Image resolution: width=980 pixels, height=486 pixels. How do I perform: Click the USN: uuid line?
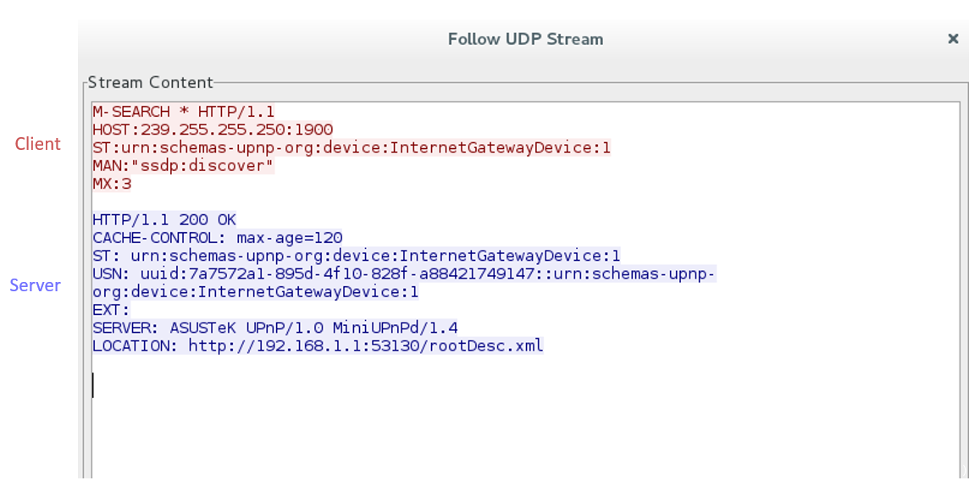[404, 274]
